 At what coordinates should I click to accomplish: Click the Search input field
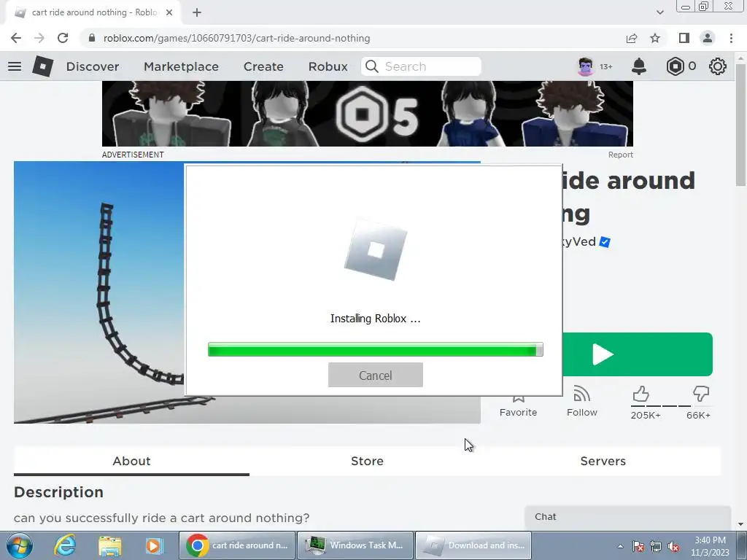pos(421,66)
